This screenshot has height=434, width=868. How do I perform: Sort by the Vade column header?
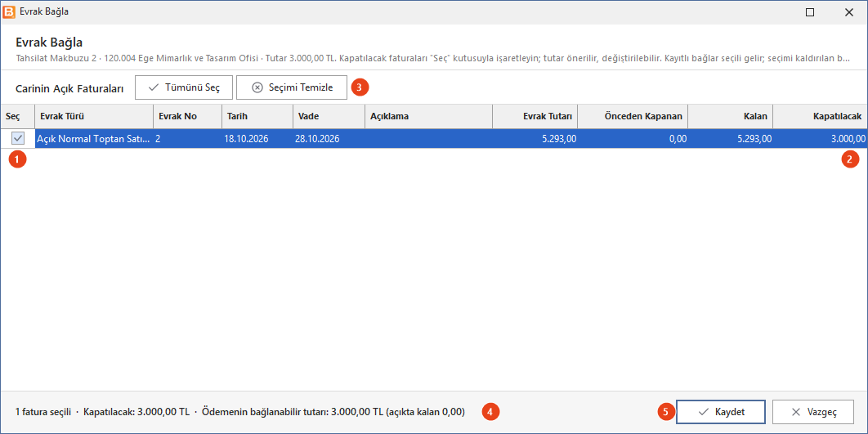(329, 116)
